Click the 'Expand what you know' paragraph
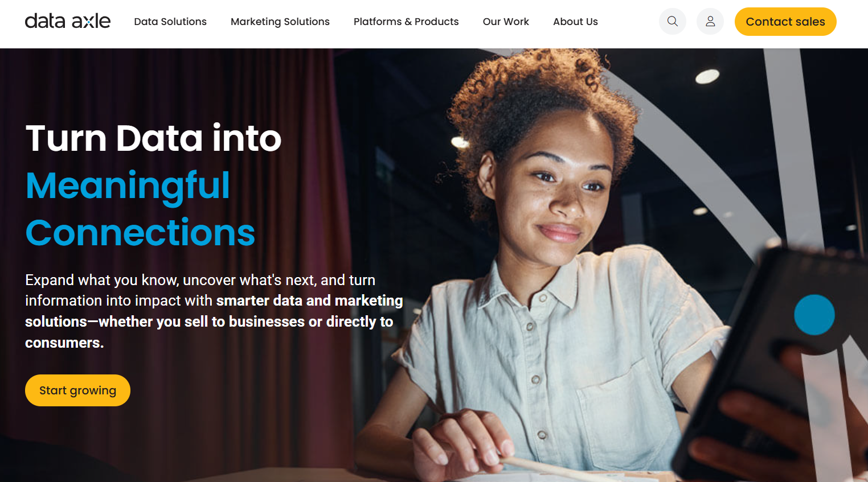 click(x=214, y=311)
